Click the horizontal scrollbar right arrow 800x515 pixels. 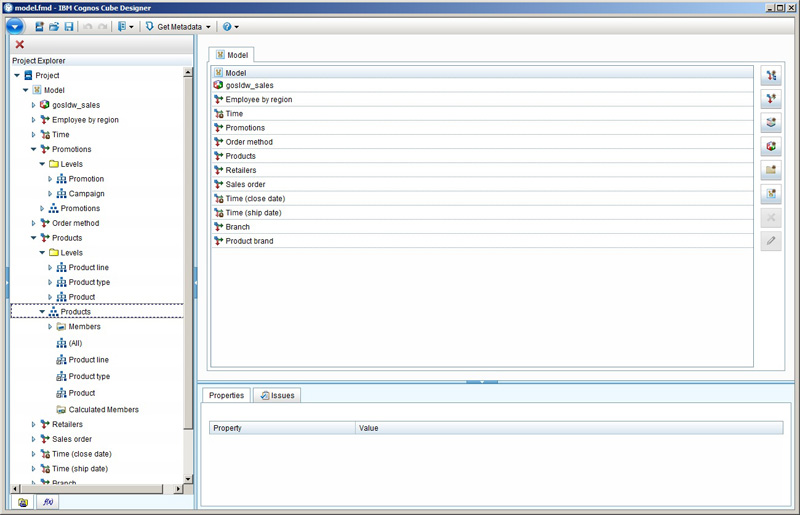178,489
